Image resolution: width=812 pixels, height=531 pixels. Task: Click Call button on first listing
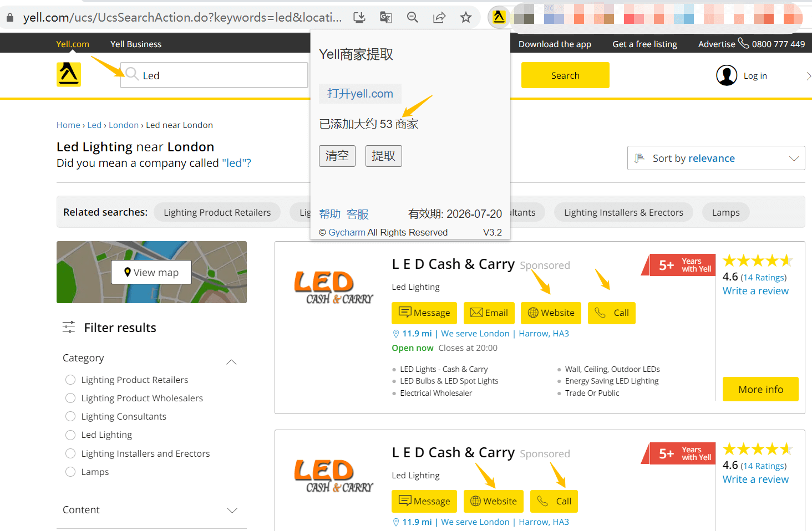click(612, 313)
